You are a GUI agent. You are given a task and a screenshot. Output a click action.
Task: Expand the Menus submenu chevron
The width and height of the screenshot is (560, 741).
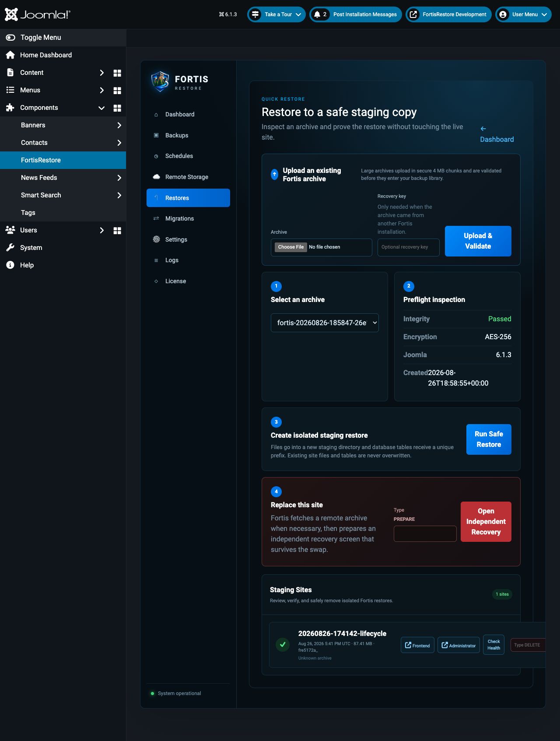(x=101, y=90)
